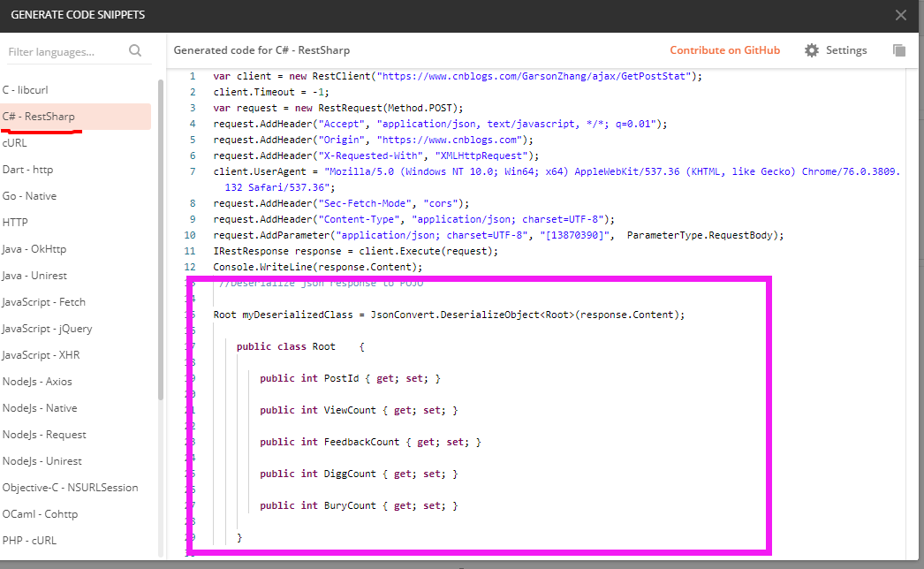Click the client.UserAgent code line
Image resolution: width=924 pixels, height=569 pixels.
coord(557,179)
